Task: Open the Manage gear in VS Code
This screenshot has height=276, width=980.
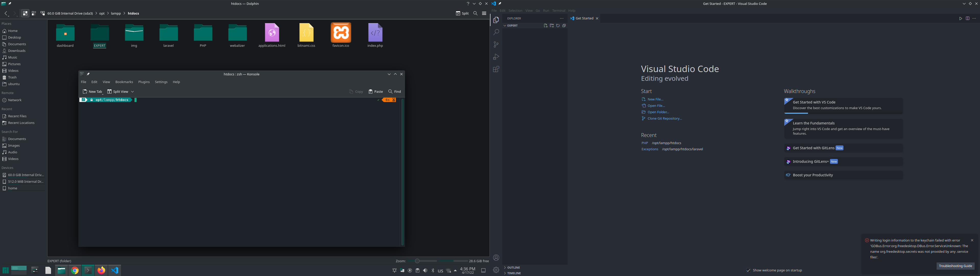Action: pyautogui.click(x=496, y=270)
